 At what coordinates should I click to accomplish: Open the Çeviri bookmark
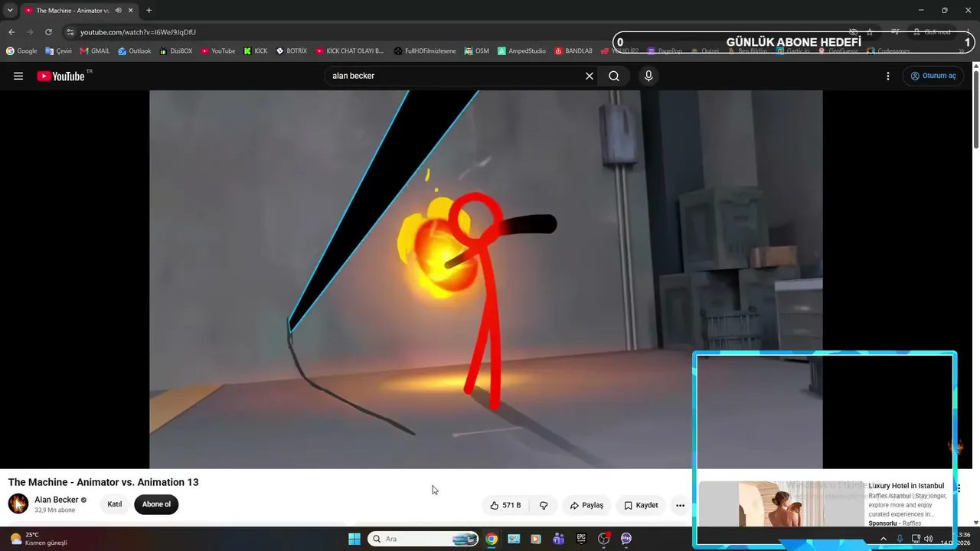(58, 51)
